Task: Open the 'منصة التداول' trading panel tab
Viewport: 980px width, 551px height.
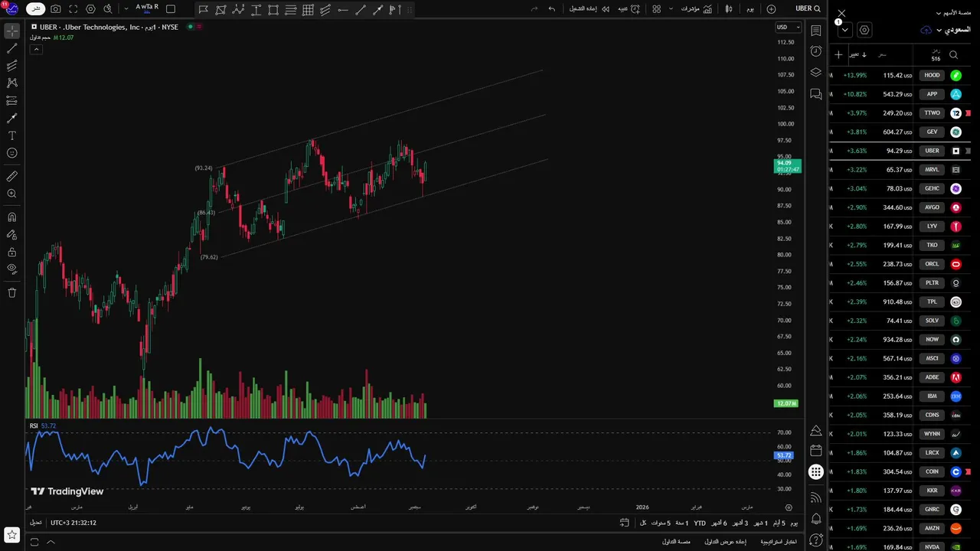Action: click(676, 542)
